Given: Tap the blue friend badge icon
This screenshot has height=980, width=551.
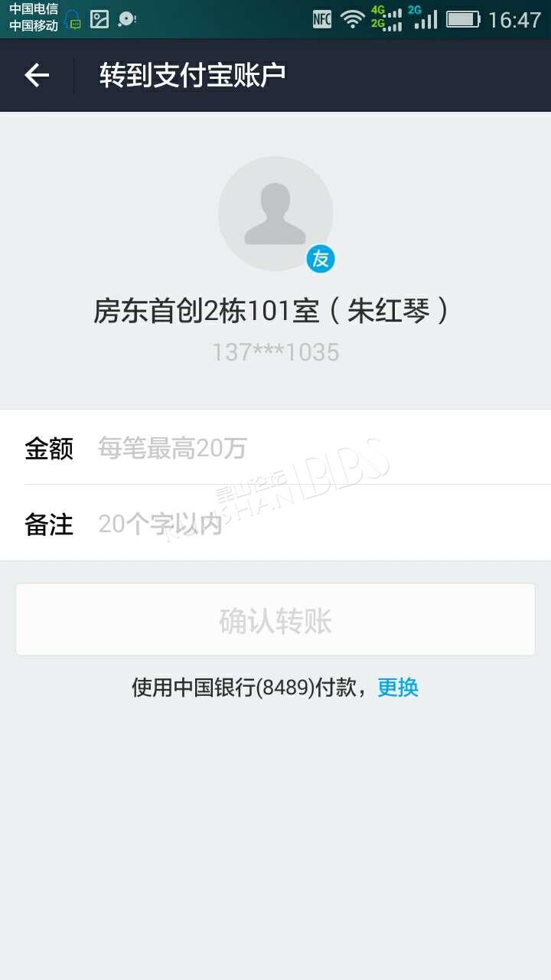Looking at the screenshot, I should pyautogui.click(x=321, y=260).
